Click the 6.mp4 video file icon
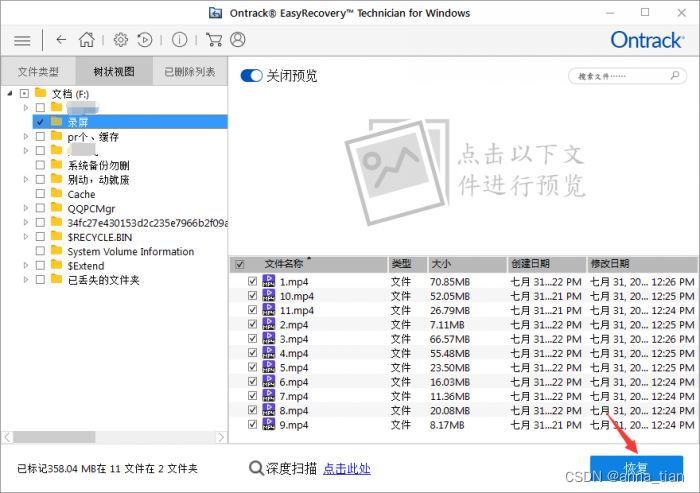The width and height of the screenshot is (700, 493). (x=268, y=381)
